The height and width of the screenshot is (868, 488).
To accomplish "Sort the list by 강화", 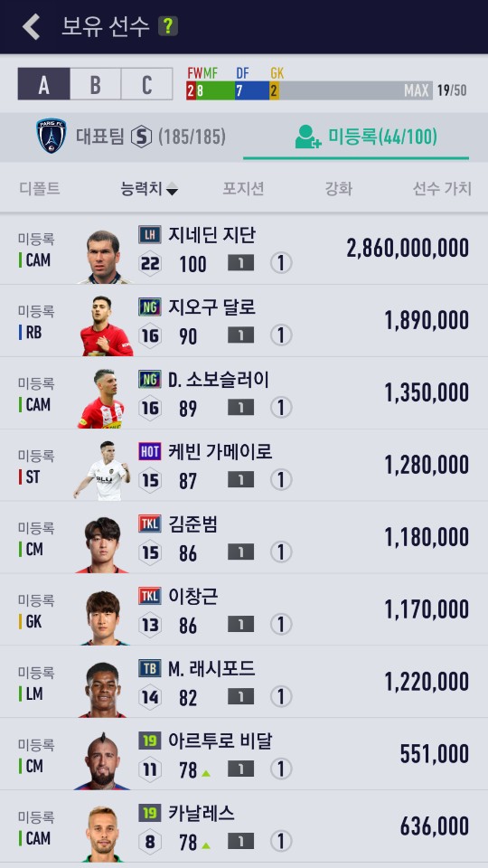I will (x=338, y=189).
